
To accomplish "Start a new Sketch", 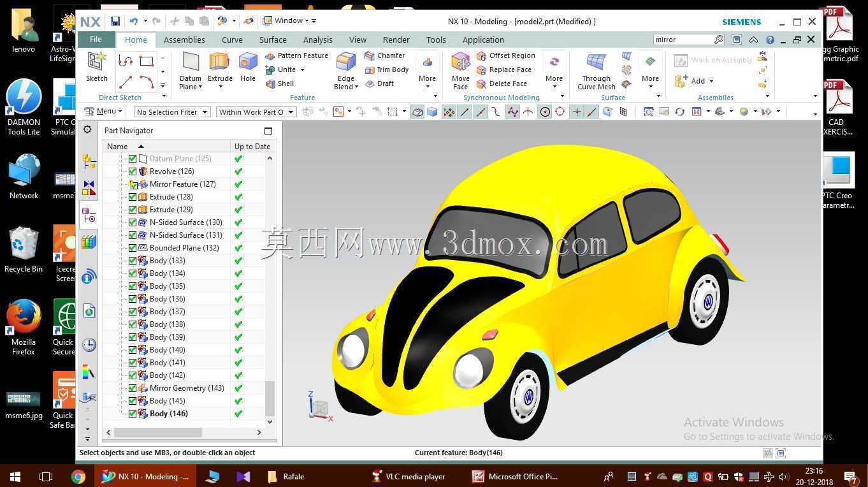I will (97, 68).
